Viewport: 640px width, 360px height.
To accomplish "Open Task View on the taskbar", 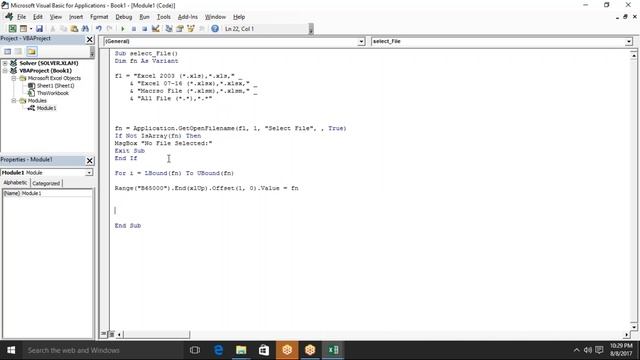I will coord(195,350).
